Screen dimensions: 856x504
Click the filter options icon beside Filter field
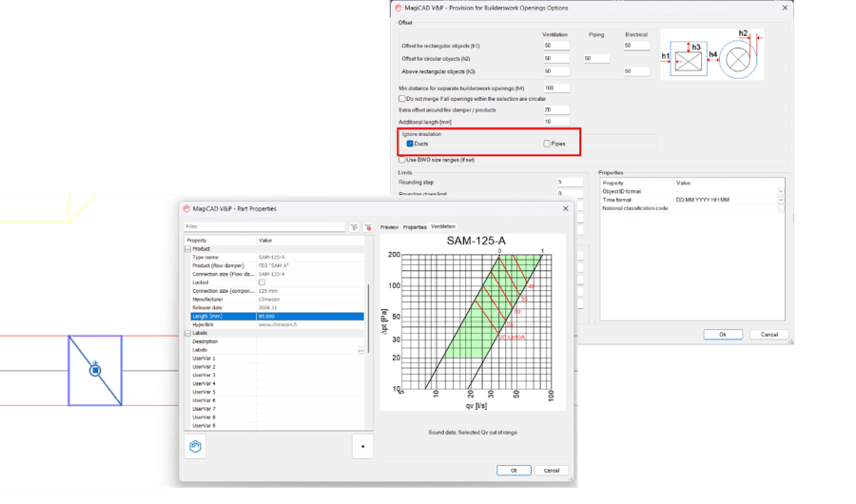pos(354,227)
